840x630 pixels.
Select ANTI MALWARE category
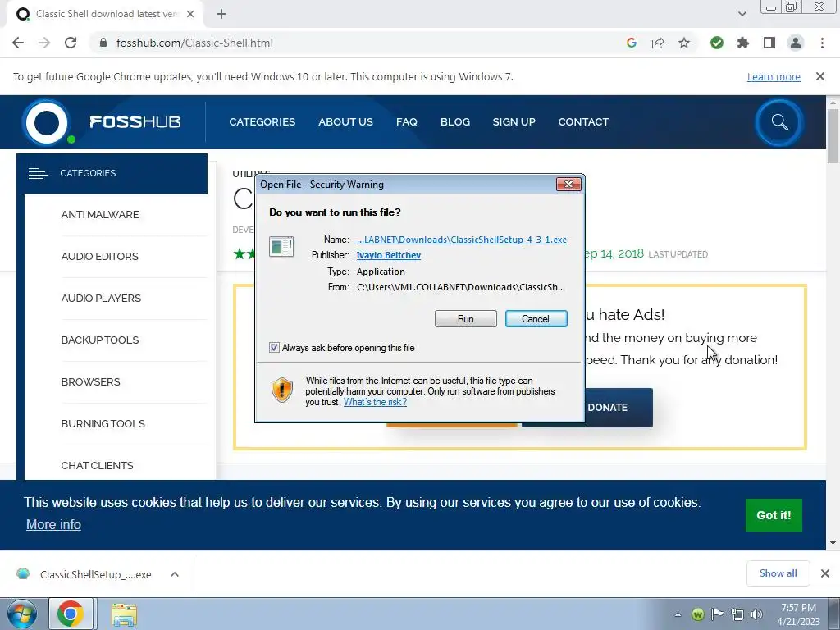(99, 214)
